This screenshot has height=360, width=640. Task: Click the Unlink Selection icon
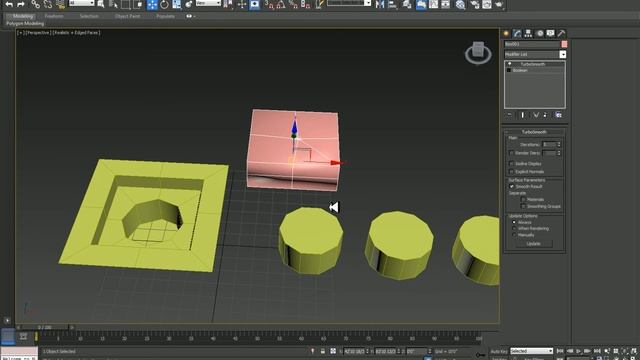[x=48, y=4]
